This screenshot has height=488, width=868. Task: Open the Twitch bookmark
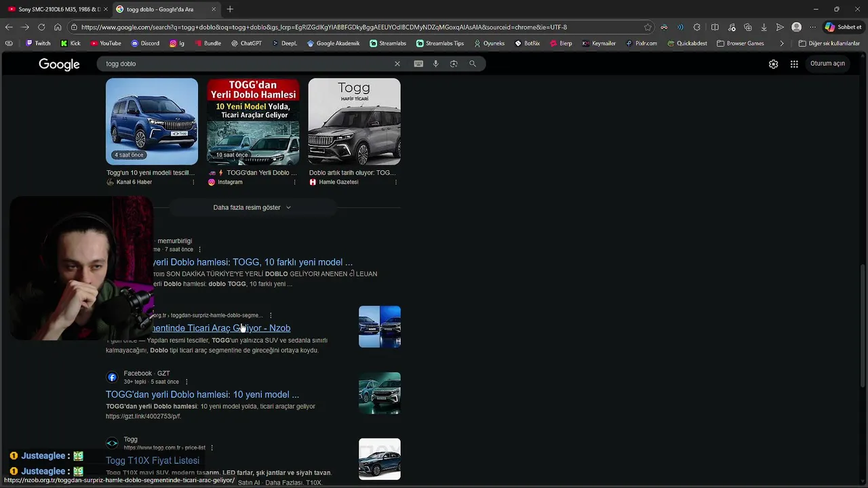[x=37, y=43]
